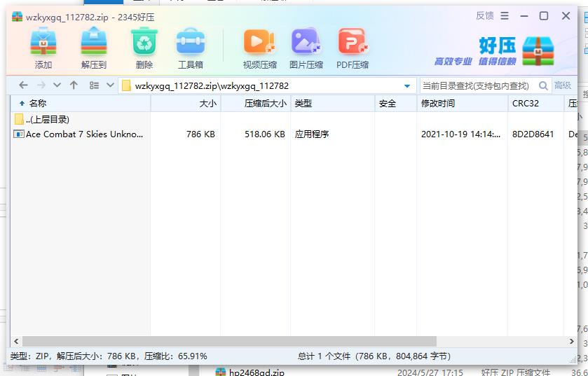Click the search magnifier icon

[543, 85]
